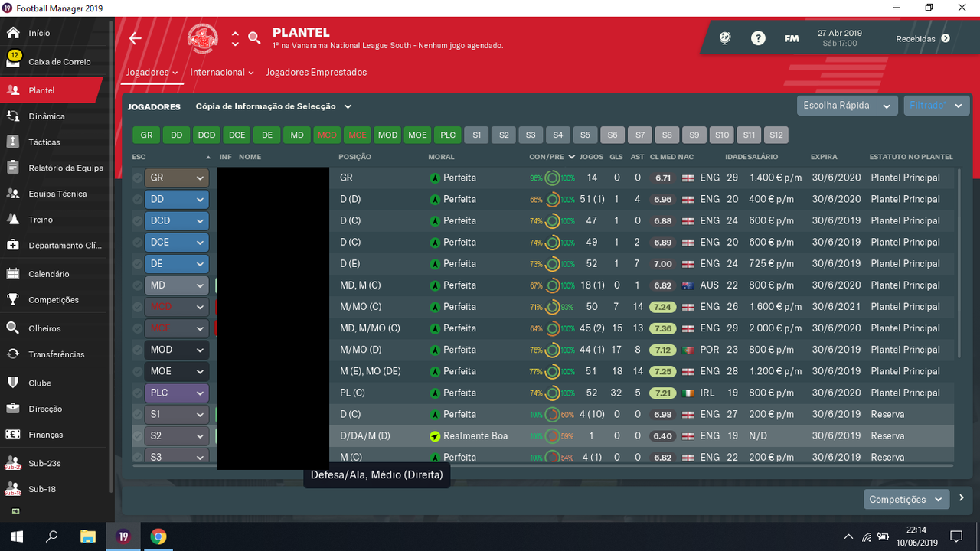Open the GR row position dropdown

tap(177, 178)
